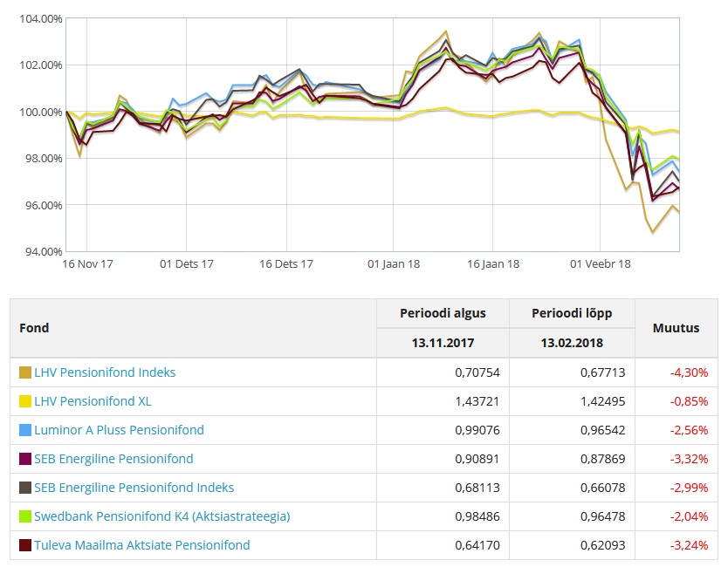728x567 pixels.
Task: Open the Luminor A Pluss Pensionifond link
Action: [x=120, y=430]
